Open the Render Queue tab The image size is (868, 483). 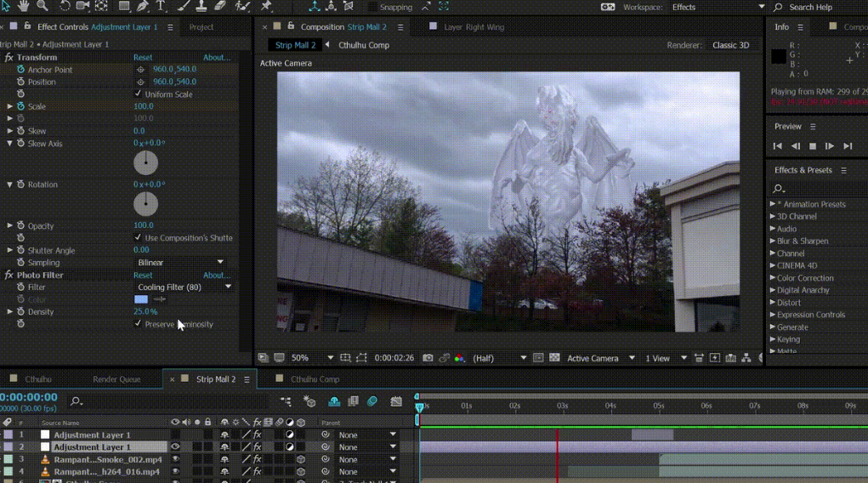tap(116, 379)
